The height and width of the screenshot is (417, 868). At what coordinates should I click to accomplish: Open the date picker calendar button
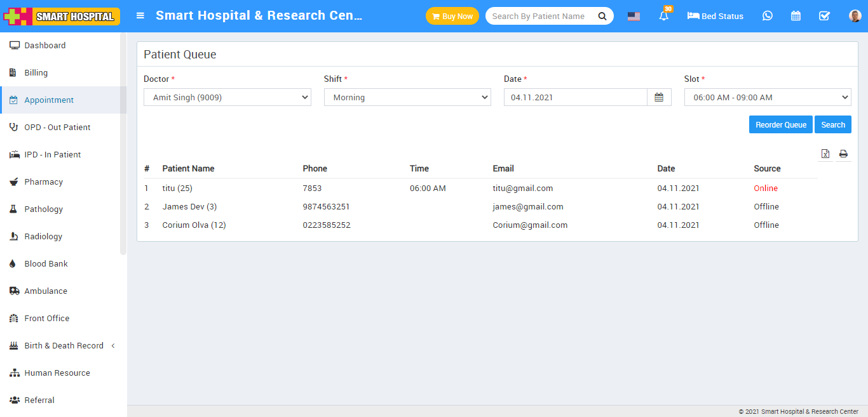[x=659, y=97]
